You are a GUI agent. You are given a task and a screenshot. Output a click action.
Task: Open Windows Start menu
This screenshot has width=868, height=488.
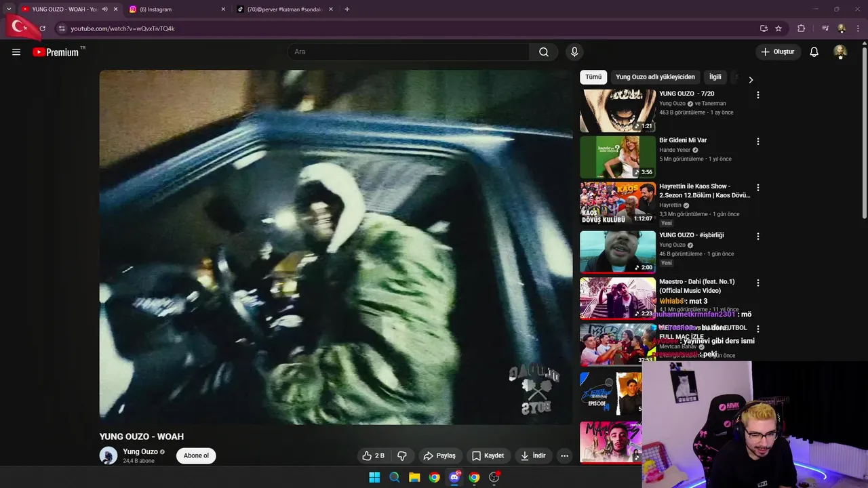374,477
